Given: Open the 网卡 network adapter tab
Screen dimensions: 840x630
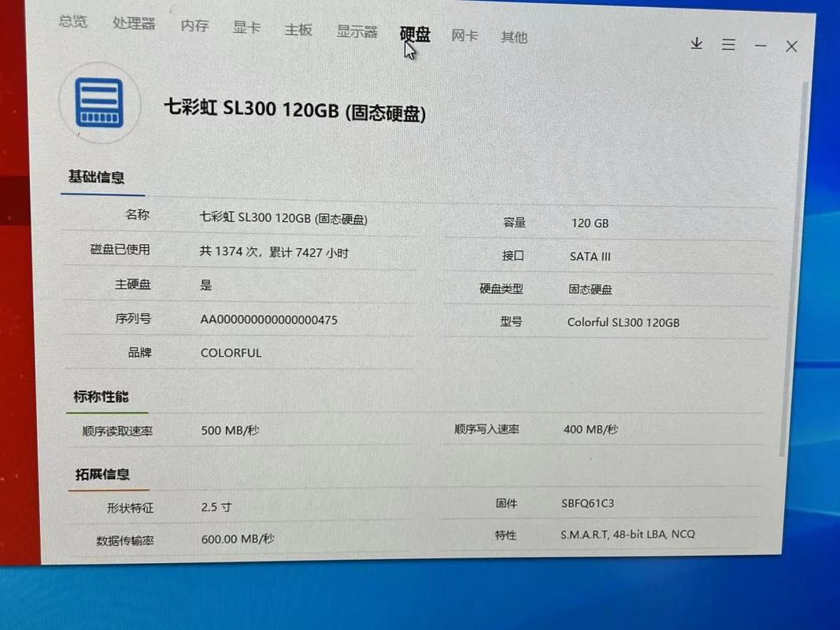Looking at the screenshot, I should 464,35.
